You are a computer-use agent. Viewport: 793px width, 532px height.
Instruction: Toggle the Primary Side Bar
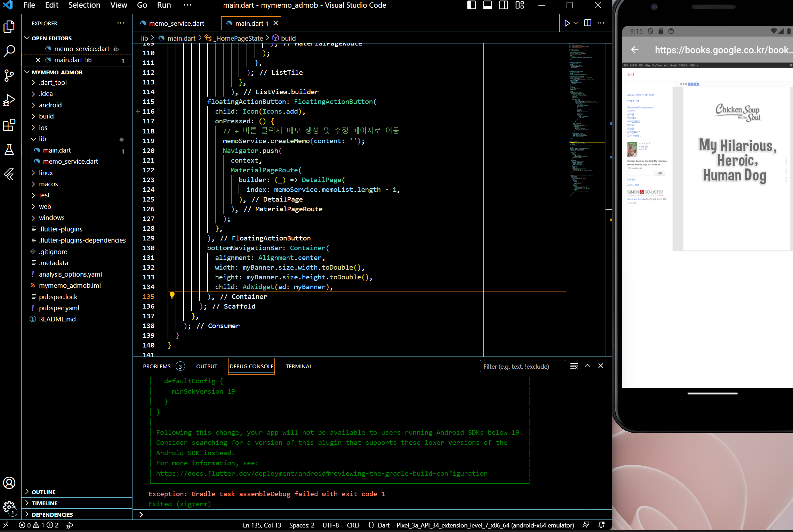click(x=472, y=5)
